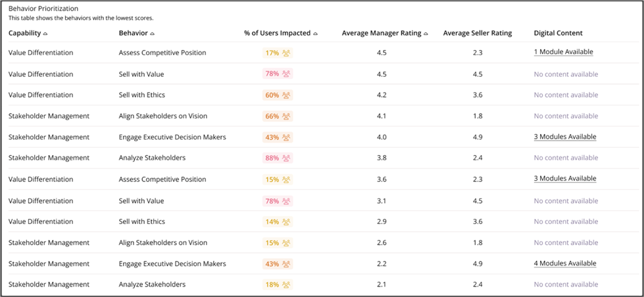This screenshot has width=644, height=297.
Task: Click the Behavior Prioritization title
Action: 43,8
